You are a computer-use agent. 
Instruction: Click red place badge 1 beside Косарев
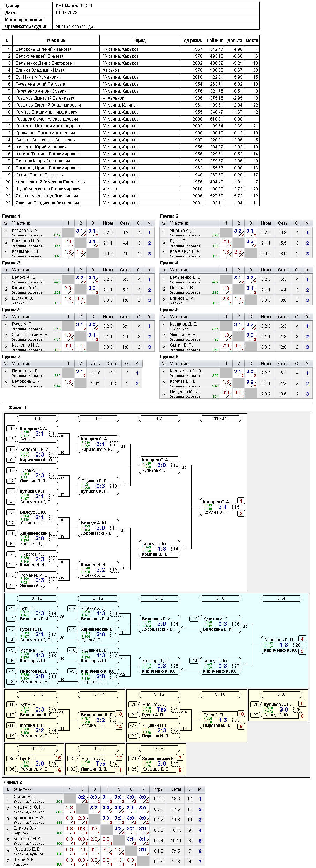241,501
